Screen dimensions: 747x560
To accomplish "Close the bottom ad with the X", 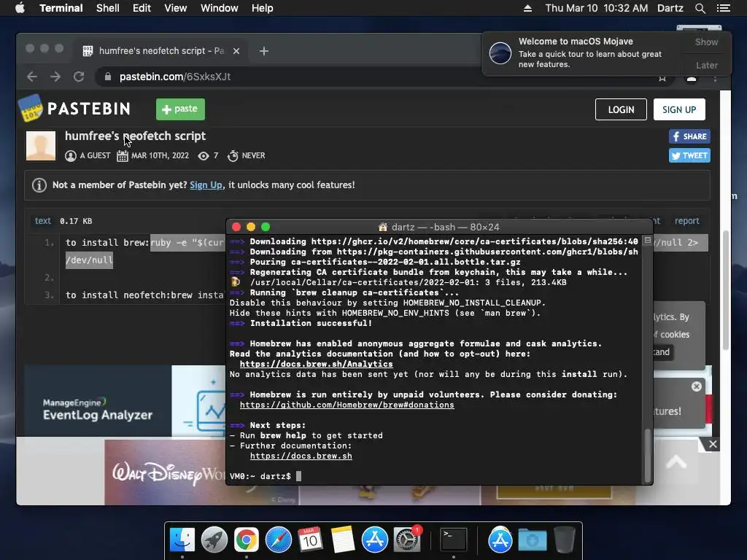I will click(713, 444).
